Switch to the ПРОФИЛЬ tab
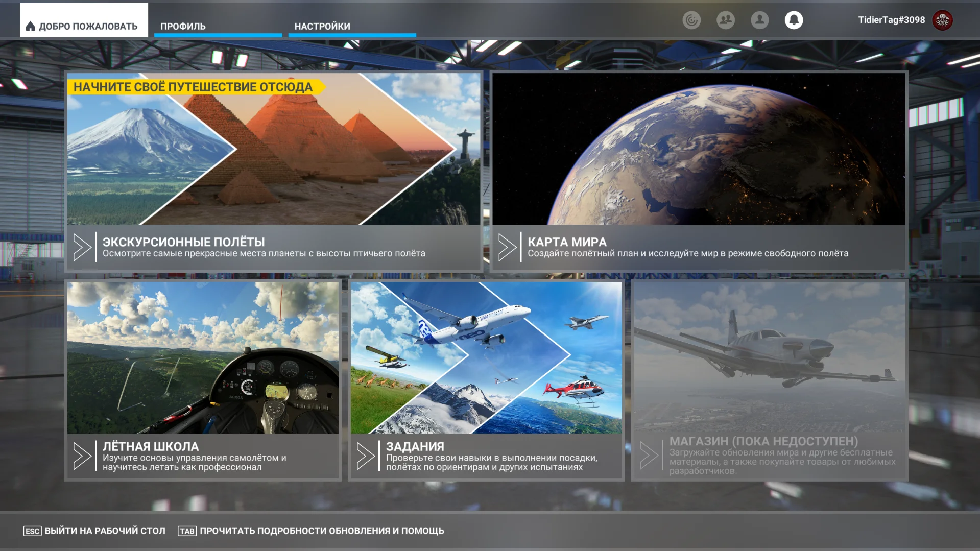The width and height of the screenshot is (980, 551). click(218, 26)
